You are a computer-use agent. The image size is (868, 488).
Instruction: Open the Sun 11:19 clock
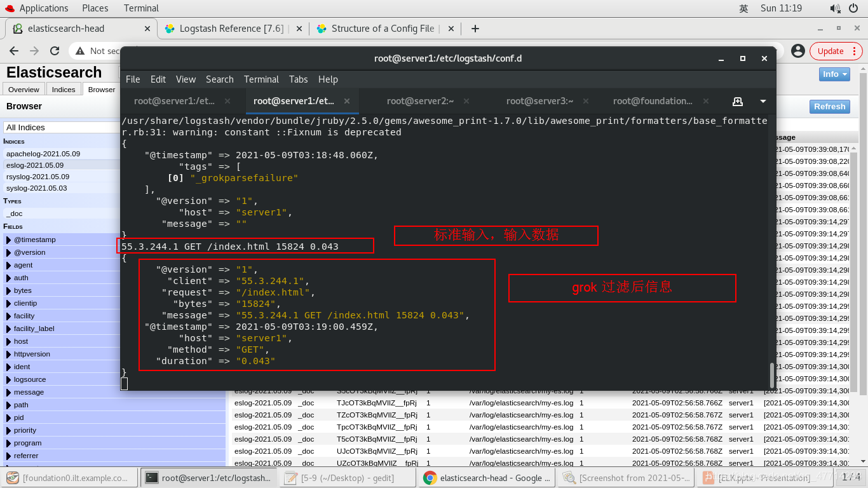[781, 8]
